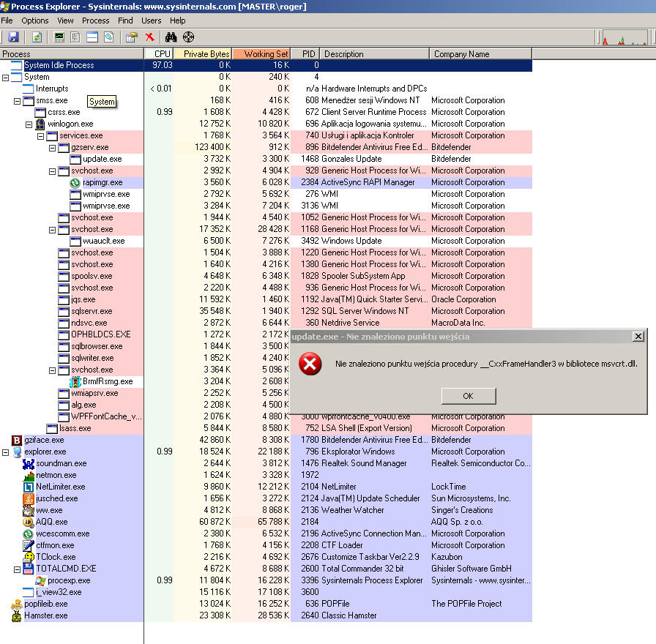
Task: Open process Properties toolbar icon
Action: (x=131, y=37)
